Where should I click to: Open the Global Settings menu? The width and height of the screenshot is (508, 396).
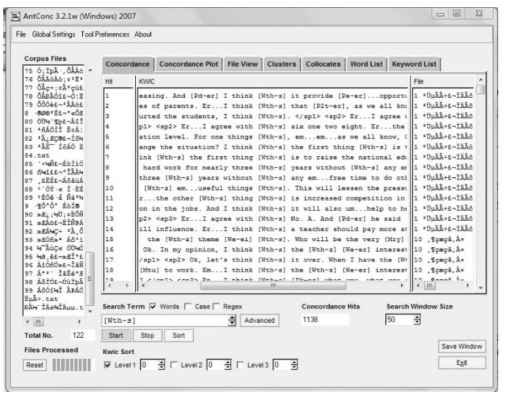coord(53,34)
